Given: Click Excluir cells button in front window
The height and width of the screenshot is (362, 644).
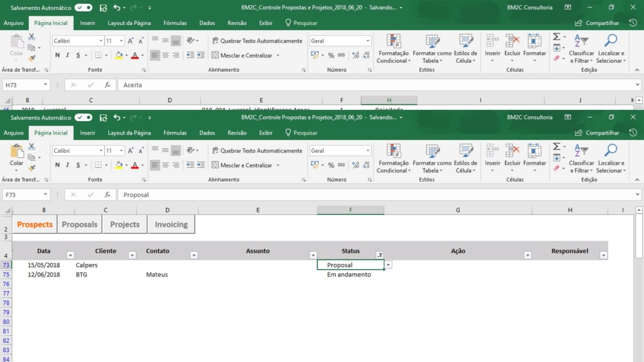Looking at the screenshot, I should pyautogui.click(x=512, y=158).
